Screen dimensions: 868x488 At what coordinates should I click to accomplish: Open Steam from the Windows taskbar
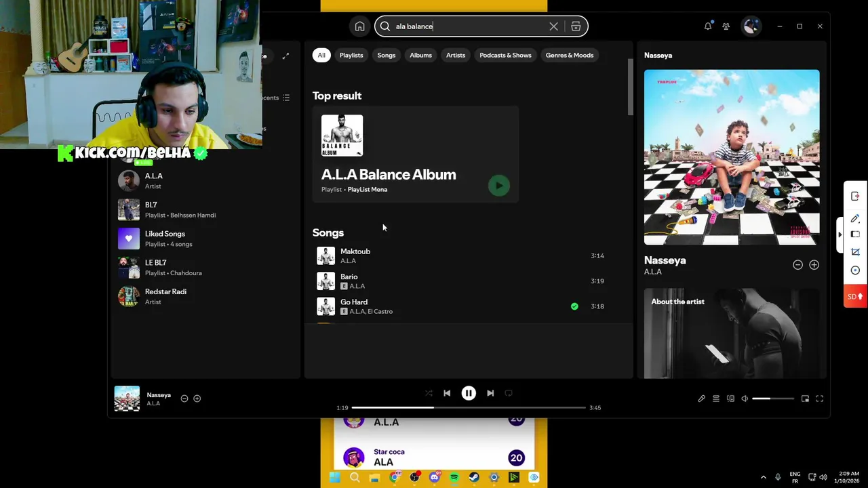point(474,477)
